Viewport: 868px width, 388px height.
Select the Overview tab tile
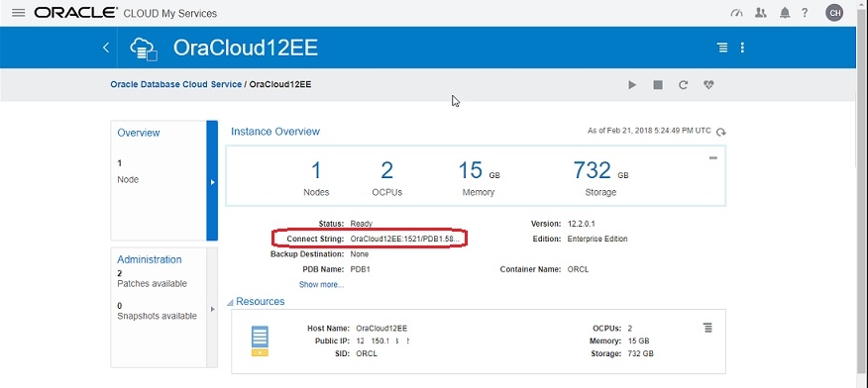(159, 181)
